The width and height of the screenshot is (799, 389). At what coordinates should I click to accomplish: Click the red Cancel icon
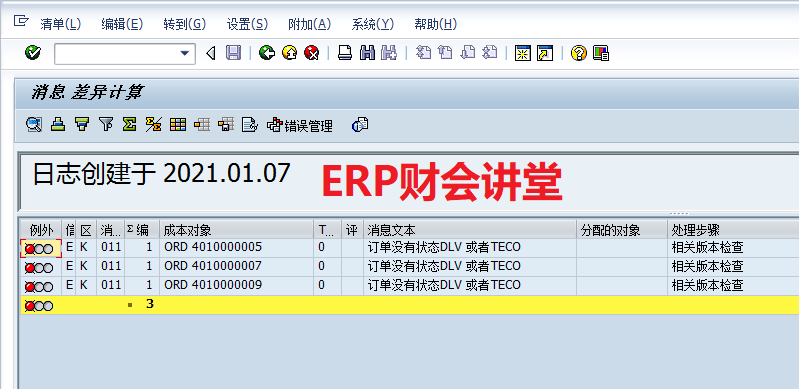(311, 53)
